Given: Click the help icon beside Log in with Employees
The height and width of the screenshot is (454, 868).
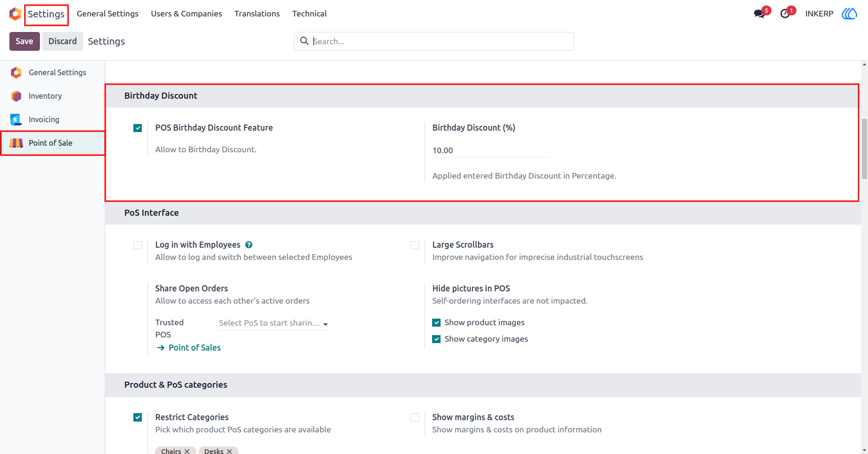Looking at the screenshot, I should [x=249, y=245].
